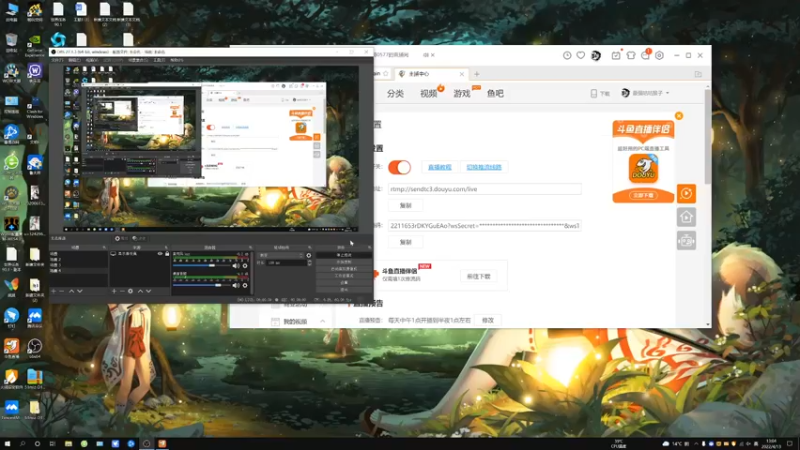Open settings gear of second mixer channel

[x=245, y=286]
